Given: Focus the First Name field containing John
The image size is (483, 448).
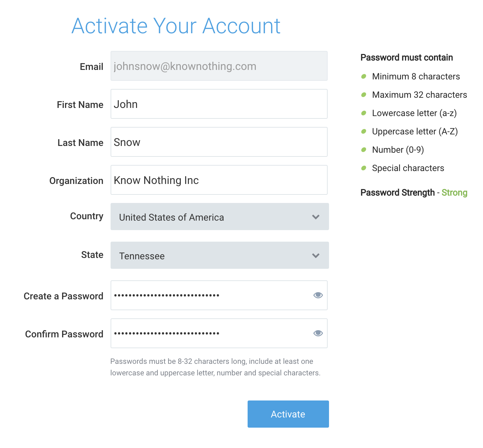Looking at the screenshot, I should point(219,104).
